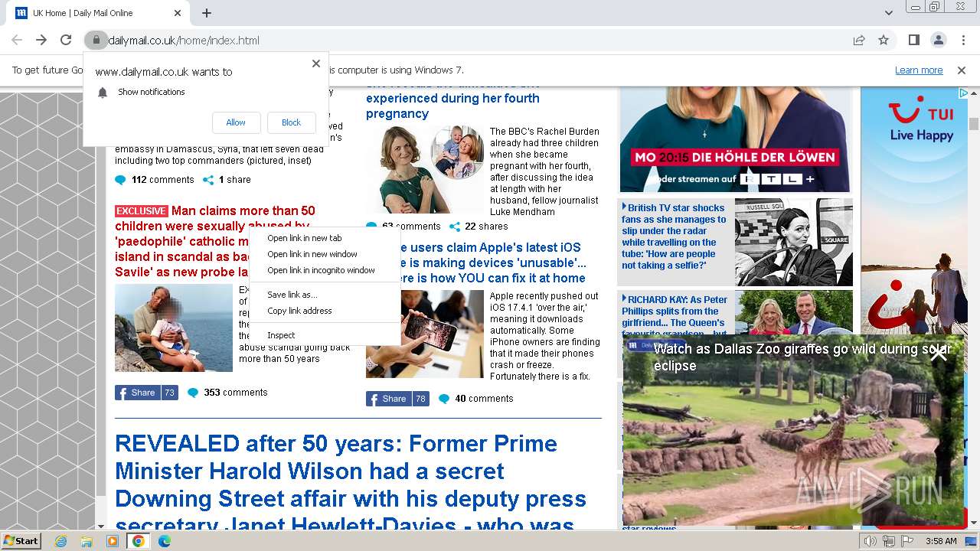Open Microsoft Edge from taskbar
The image size is (980, 551).
click(165, 541)
